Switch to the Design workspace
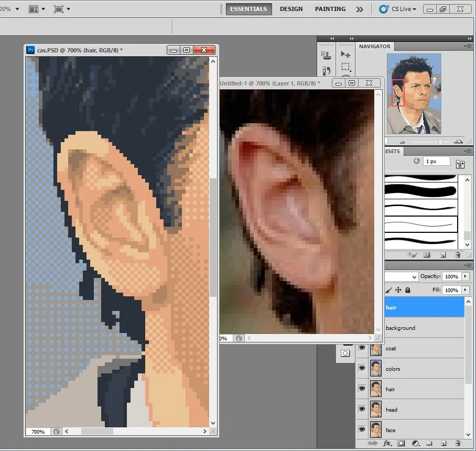Screen dimensions: 476x451 291,9
